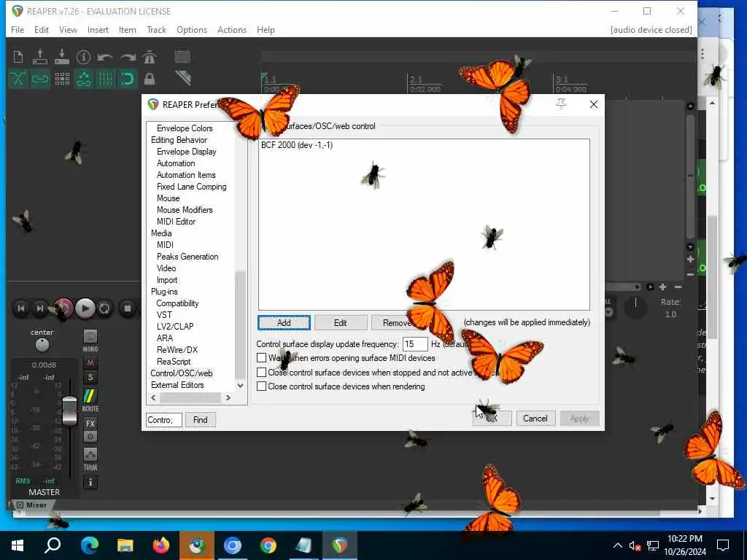Enable close devices when stopped checkbox
The image size is (747, 560).
point(262,372)
